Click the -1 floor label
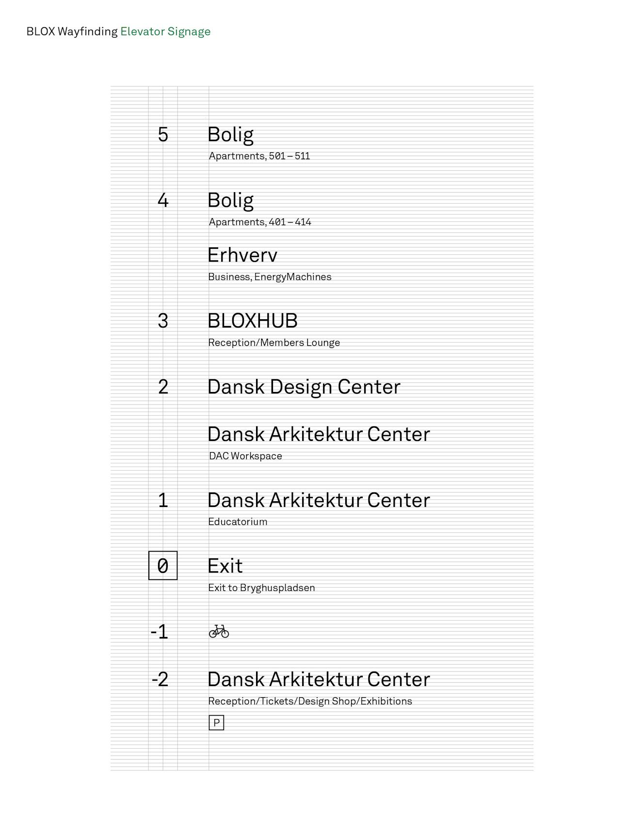 [x=160, y=632]
